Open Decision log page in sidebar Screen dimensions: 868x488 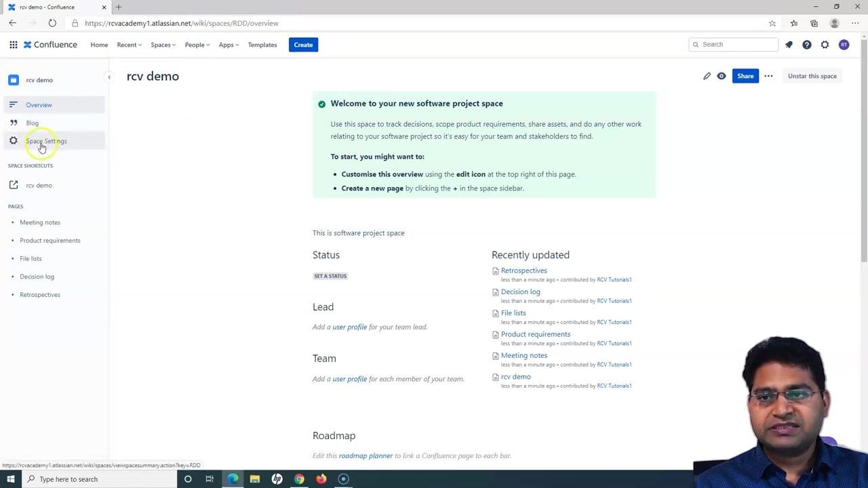(37, 277)
